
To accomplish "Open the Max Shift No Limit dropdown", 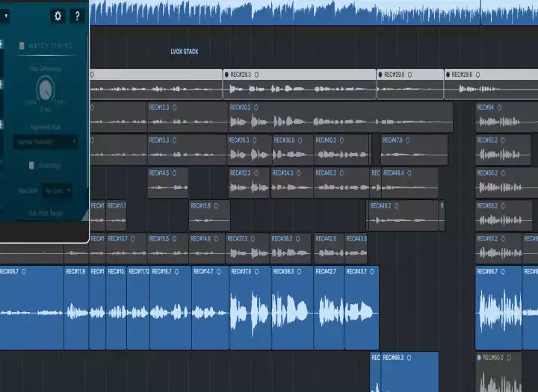I will [x=57, y=190].
